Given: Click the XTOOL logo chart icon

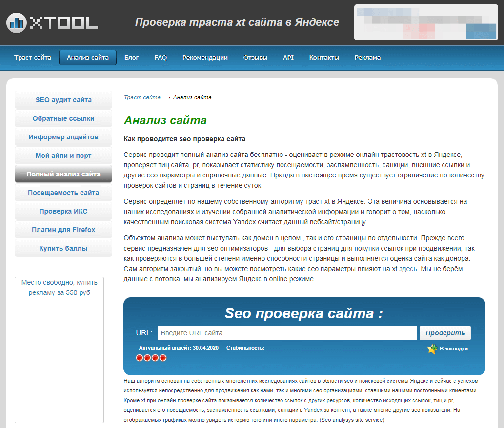Looking at the screenshot, I should (x=17, y=23).
